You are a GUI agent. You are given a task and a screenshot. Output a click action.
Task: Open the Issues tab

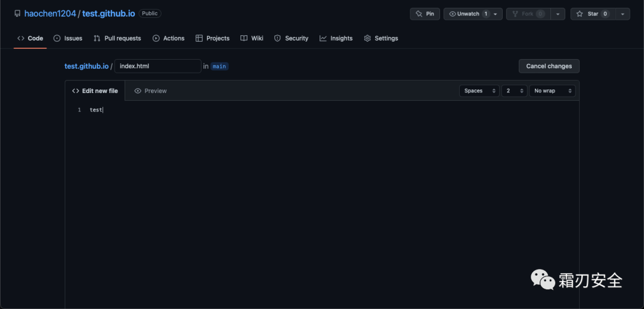coord(68,38)
